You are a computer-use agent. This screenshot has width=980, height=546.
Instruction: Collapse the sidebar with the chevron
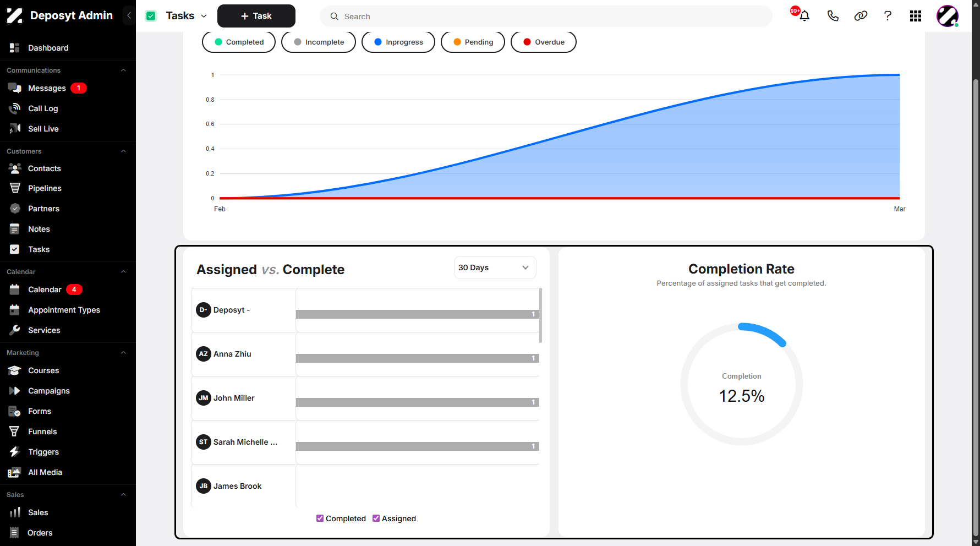tap(129, 15)
